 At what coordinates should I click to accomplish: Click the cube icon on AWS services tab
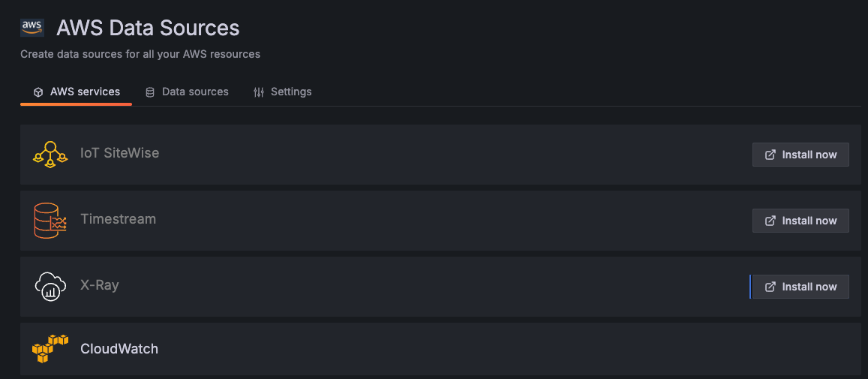click(38, 92)
